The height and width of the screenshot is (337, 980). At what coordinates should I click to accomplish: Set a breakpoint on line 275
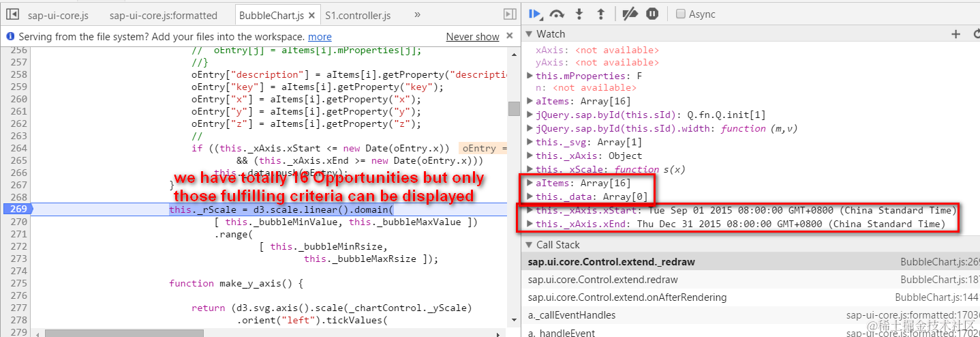(x=18, y=284)
